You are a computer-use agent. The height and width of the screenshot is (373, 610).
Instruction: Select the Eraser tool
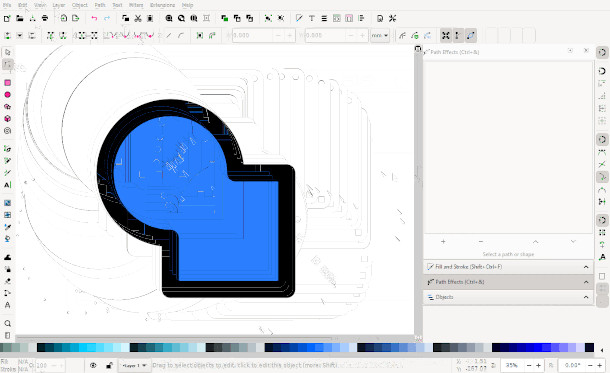tap(7, 281)
